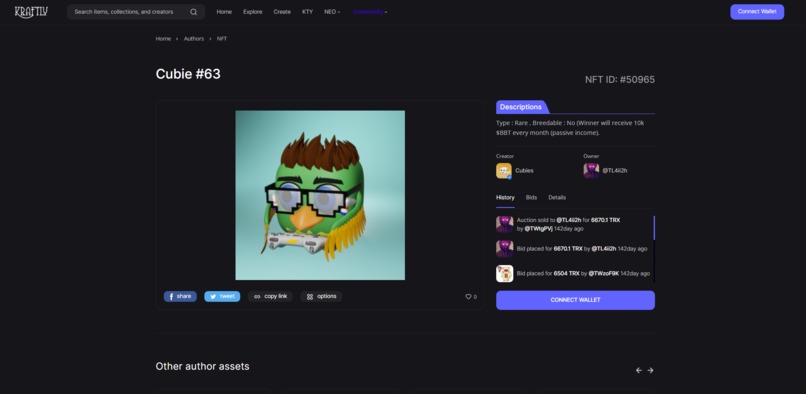Open the KTY nav item
The width and height of the screenshot is (806, 394).
(307, 12)
